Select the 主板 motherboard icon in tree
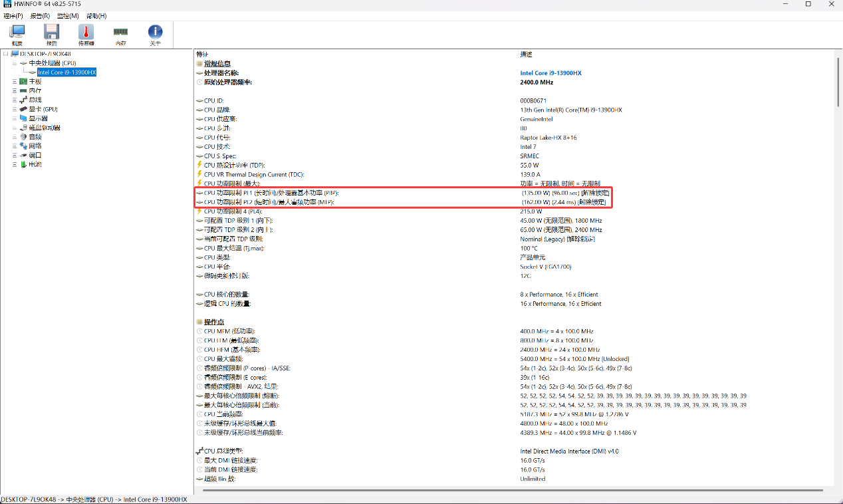This screenshot has height=504, width=843. pos(23,81)
